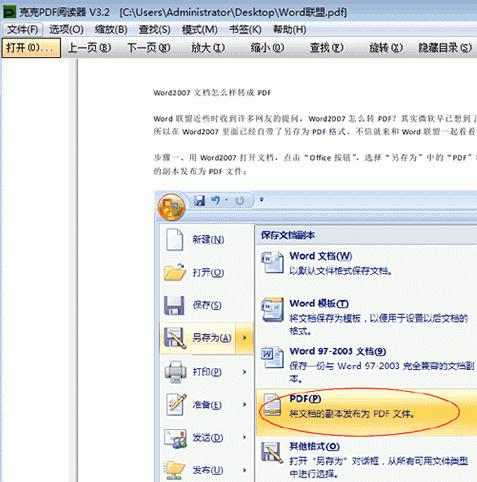
Task: Open the 缩放(B) menu
Action: pos(111,30)
